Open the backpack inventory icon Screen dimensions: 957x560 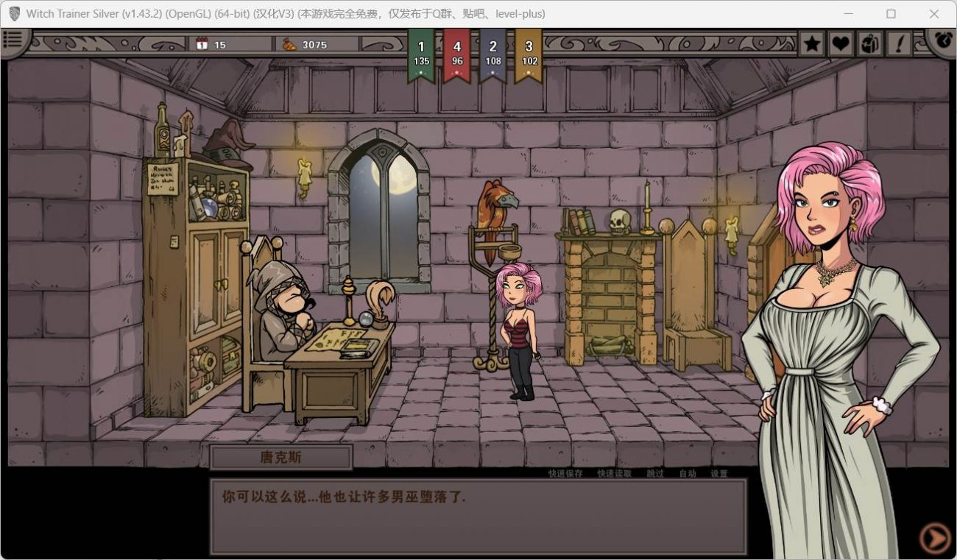pyautogui.click(x=869, y=43)
